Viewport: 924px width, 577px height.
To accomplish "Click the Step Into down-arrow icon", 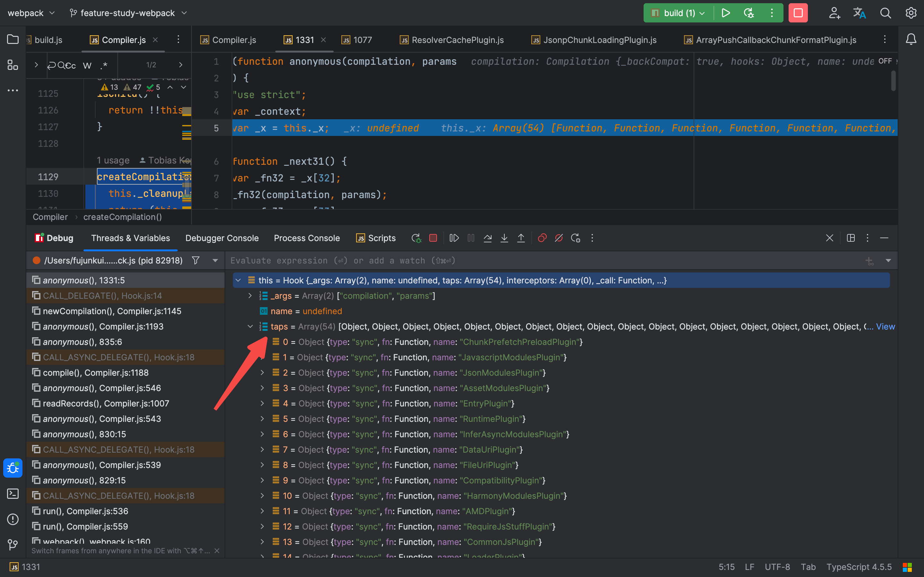I will click(x=504, y=238).
